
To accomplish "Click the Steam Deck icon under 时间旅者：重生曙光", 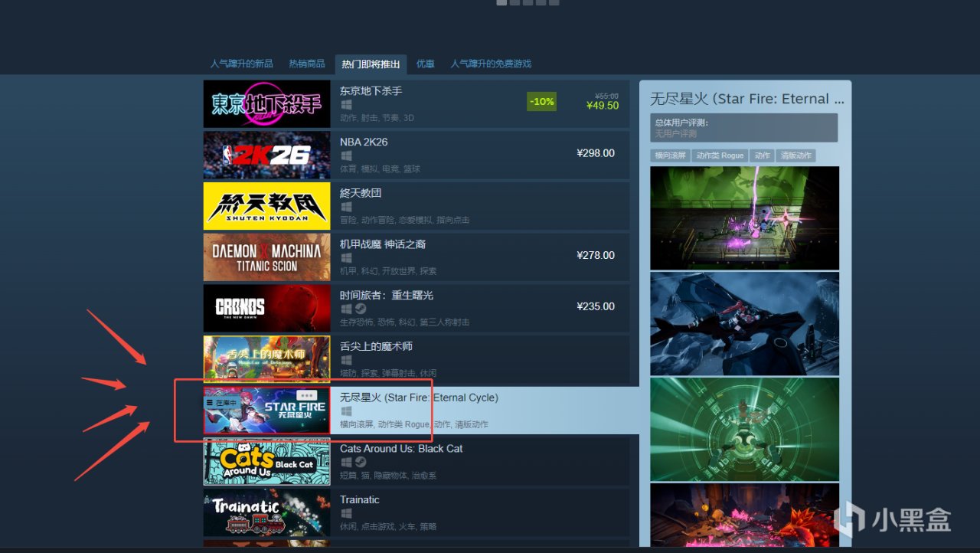I will 361,309.
